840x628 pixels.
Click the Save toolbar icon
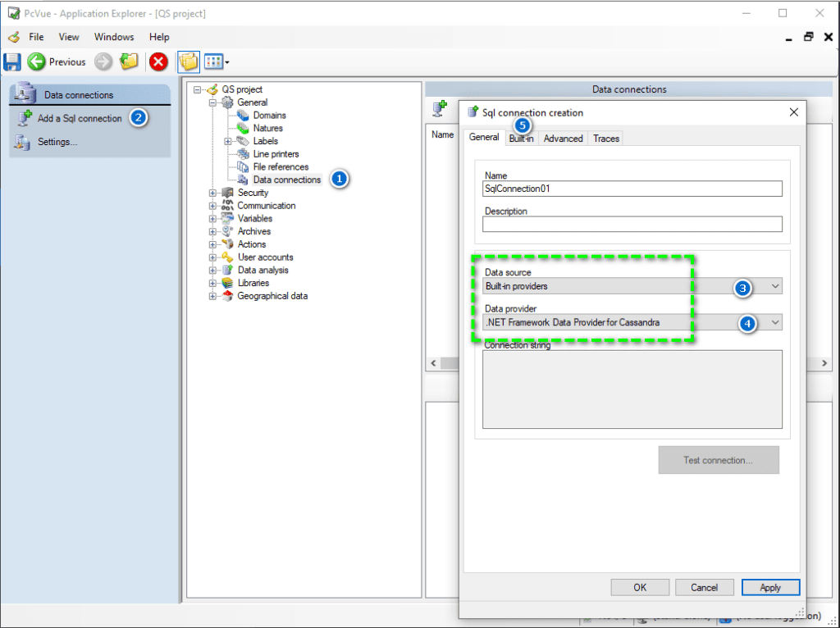click(11, 61)
